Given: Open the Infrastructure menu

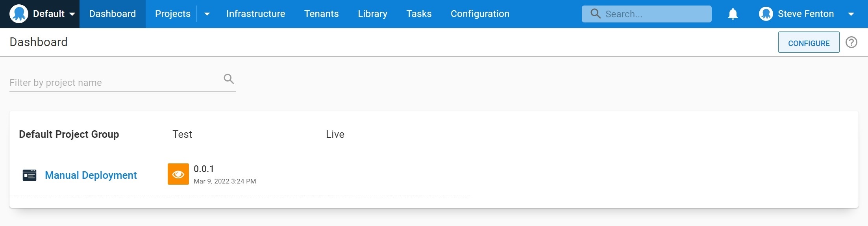Looking at the screenshot, I should pyautogui.click(x=255, y=14).
